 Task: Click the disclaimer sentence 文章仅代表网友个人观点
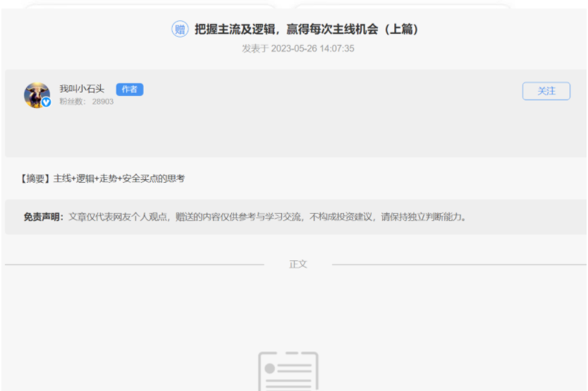(x=117, y=217)
